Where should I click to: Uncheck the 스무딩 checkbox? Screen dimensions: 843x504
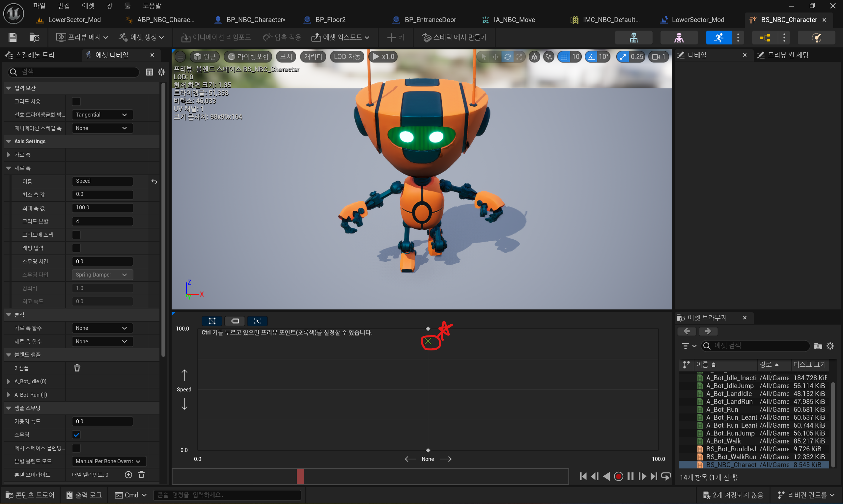76,435
